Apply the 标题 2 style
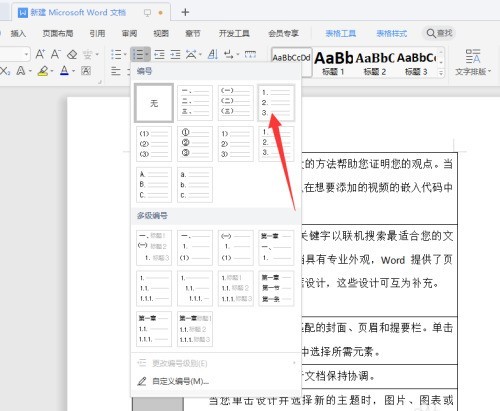The image size is (500, 411). click(x=375, y=63)
